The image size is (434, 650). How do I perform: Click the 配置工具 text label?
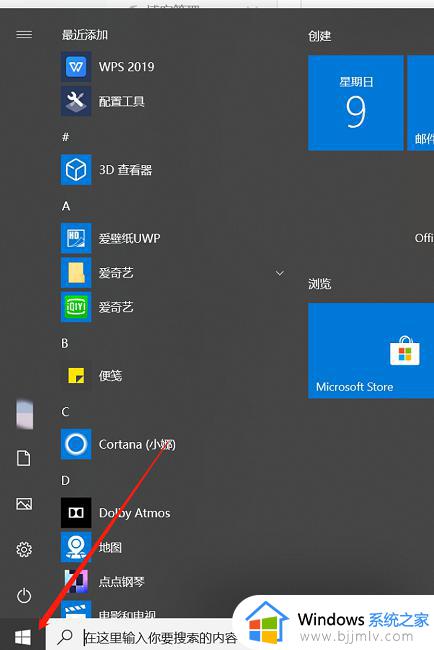click(121, 101)
